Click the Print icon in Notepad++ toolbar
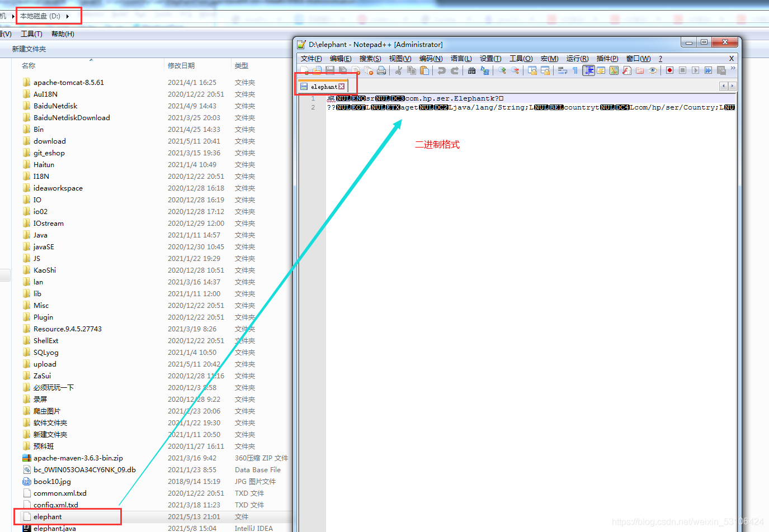This screenshot has height=532, width=769. click(x=381, y=70)
